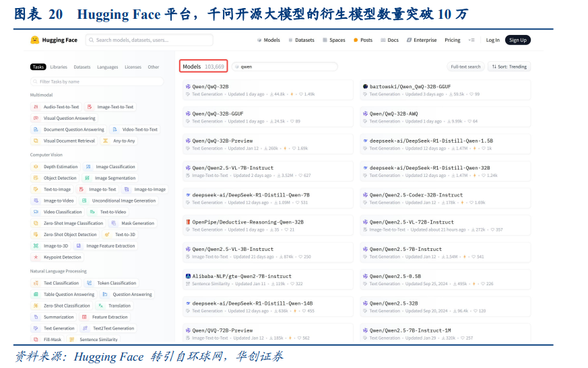Select the Keypoint Detection star icon

pos(36,257)
